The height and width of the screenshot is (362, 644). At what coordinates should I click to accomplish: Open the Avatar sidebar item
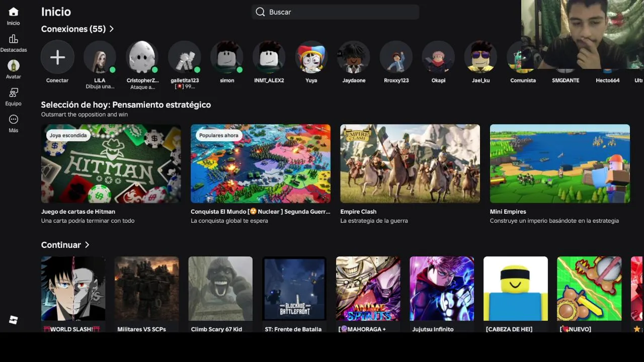(14, 66)
